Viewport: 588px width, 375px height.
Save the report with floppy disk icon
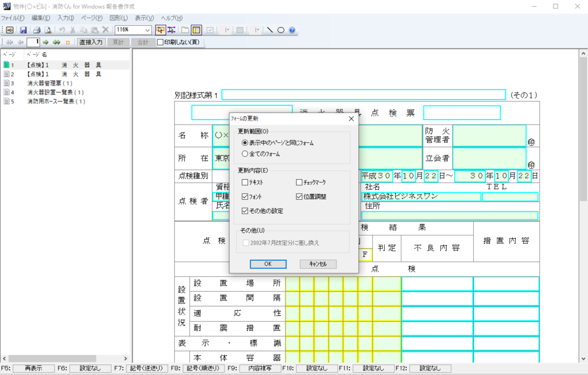tap(23, 30)
